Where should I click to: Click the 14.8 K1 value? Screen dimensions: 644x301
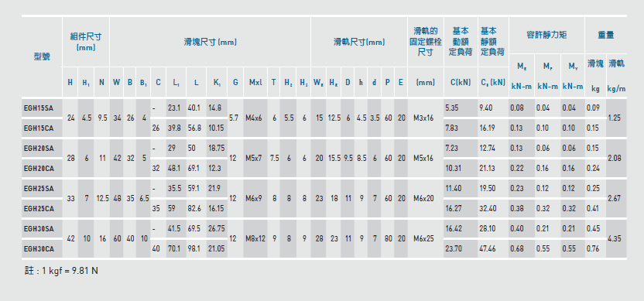point(215,108)
